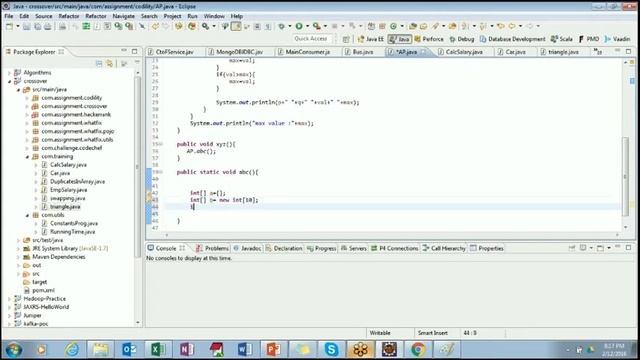Click the Smart Insert status entry
This screenshot has width=640, height=360.
click(x=433, y=333)
